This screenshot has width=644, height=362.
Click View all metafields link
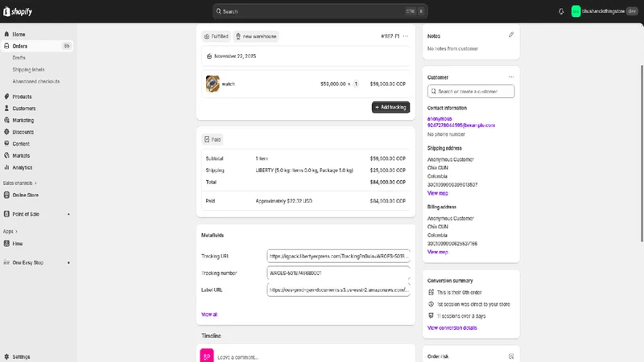click(209, 315)
